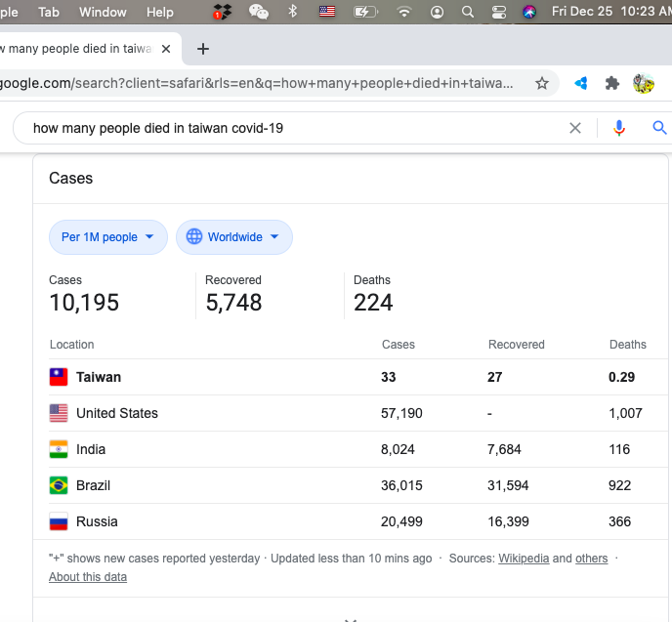Open the Extensions puzzle piece menu
Screen dimensions: 672x622
612,83
